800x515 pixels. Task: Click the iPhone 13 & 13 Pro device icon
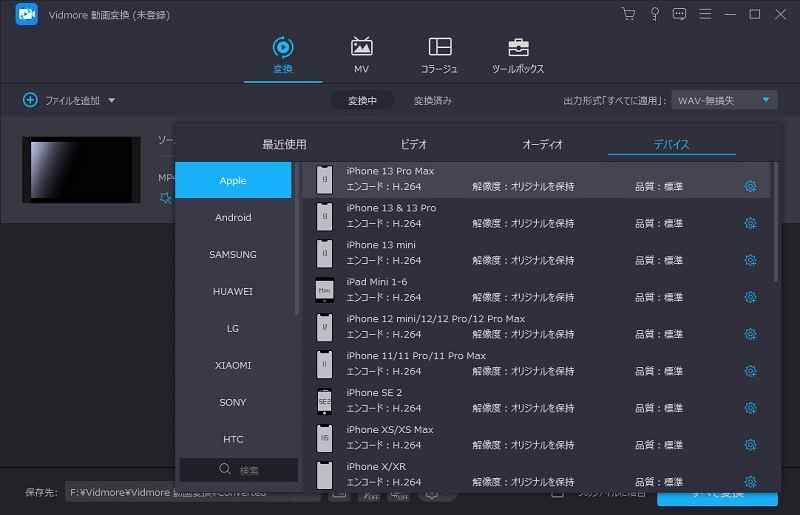(324, 216)
